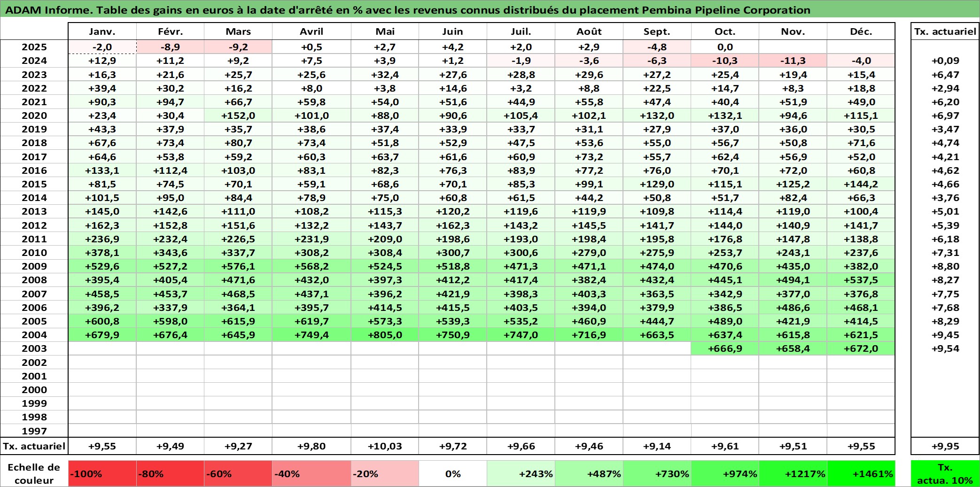
Task: Select cell -2,0 for January 2025
Action: tap(102, 47)
